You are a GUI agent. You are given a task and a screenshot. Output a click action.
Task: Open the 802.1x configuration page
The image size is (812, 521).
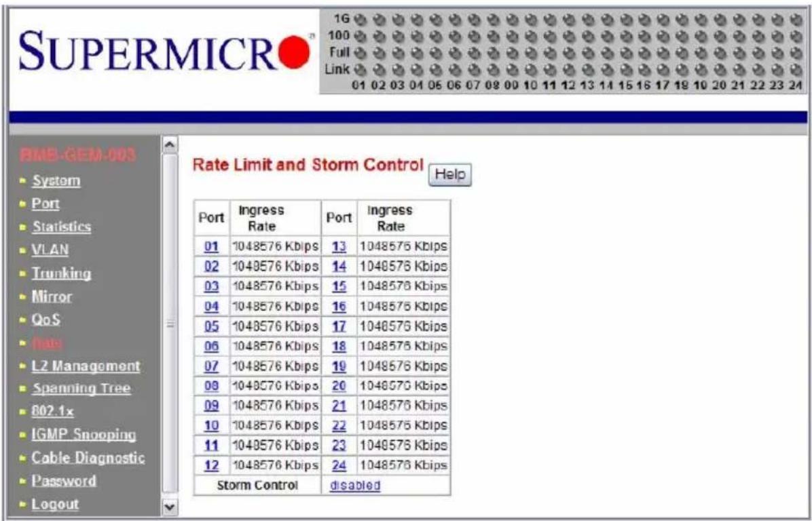point(53,412)
